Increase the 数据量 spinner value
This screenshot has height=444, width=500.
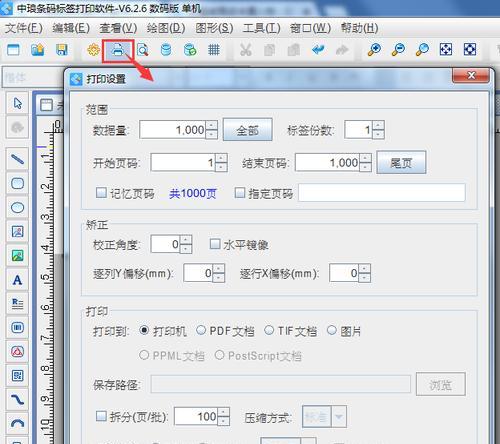(x=211, y=125)
